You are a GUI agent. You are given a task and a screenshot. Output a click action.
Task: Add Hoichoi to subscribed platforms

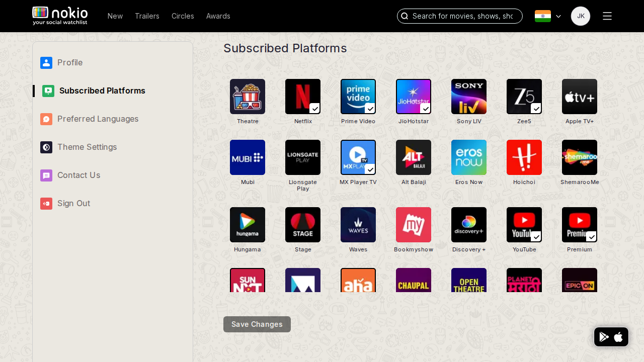click(x=524, y=157)
